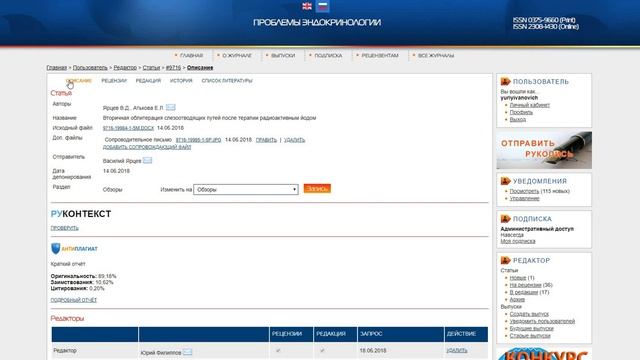Screen dimensions: 640x360
Task: Open the Раздел dropdown showing Обзоры
Action: click(x=246, y=189)
